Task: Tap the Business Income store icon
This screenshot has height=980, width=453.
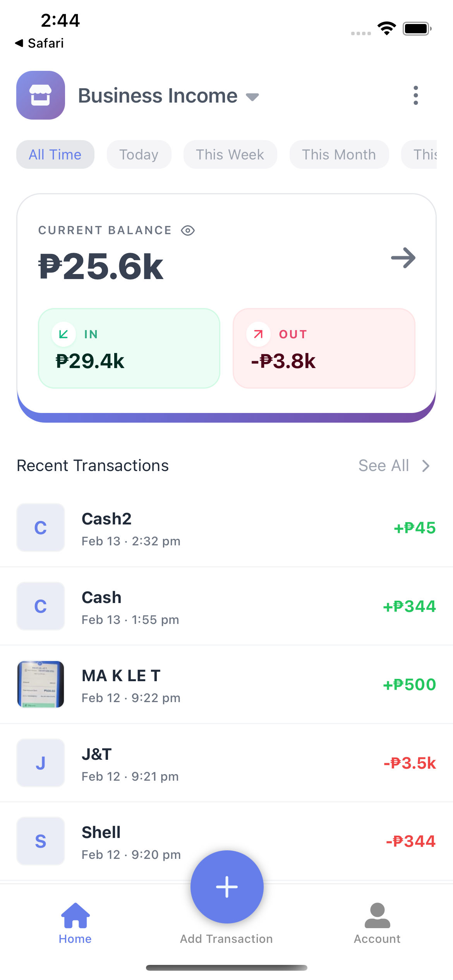Action: [41, 95]
